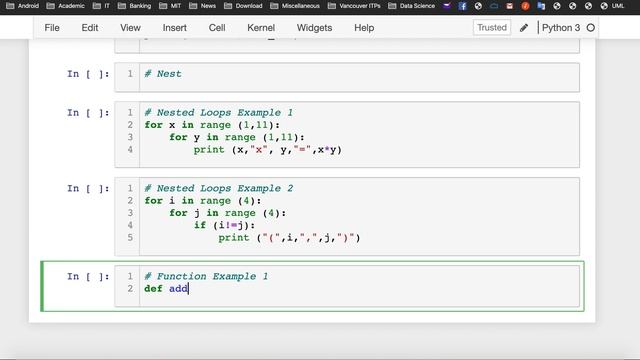Open the Vancouver ITPs bookmarks folder
Viewport: 640px width, 360px height.
point(354,6)
